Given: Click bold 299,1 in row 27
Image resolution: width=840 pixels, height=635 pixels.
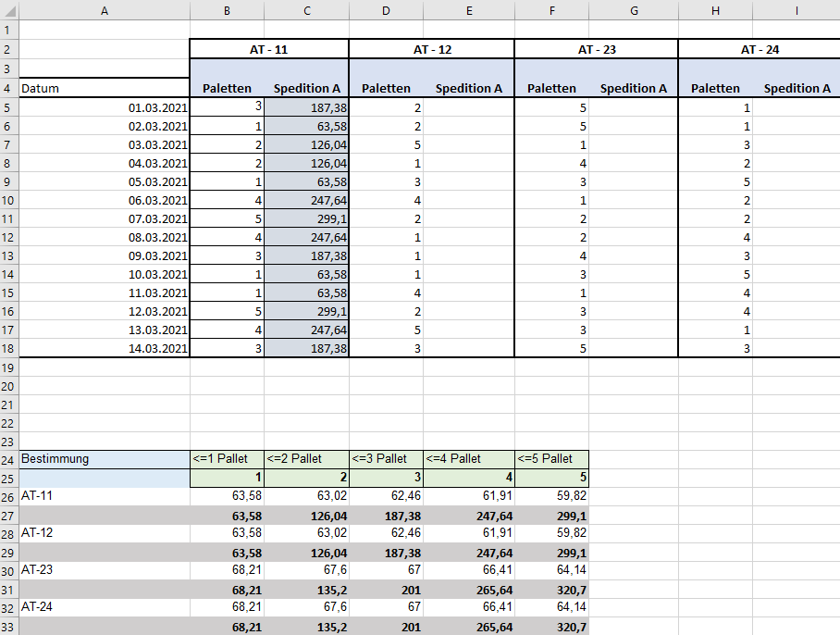Looking at the screenshot, I should click(551, 516).
